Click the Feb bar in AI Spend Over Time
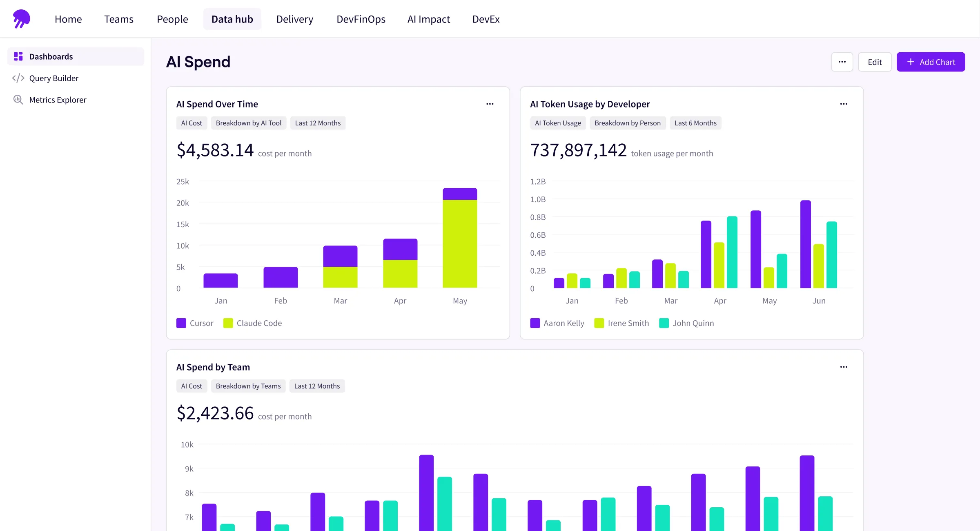The width and height of the screenshot is (980, 531). [x=281, y=277]
